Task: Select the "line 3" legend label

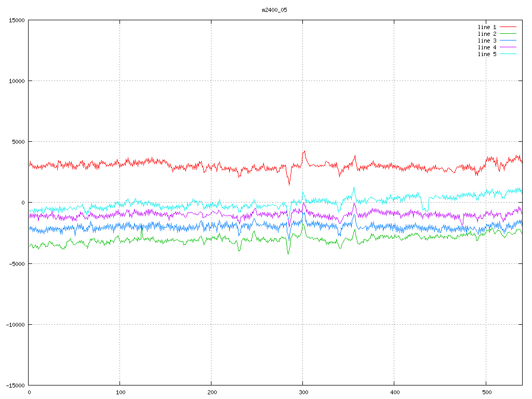Action: point(487,41)
